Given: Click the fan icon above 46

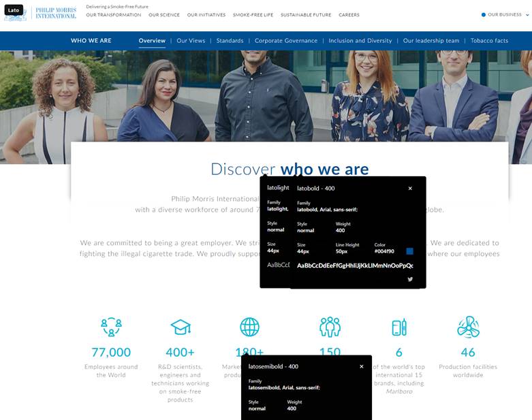Looking at the screenshot, I should point(468,327).
